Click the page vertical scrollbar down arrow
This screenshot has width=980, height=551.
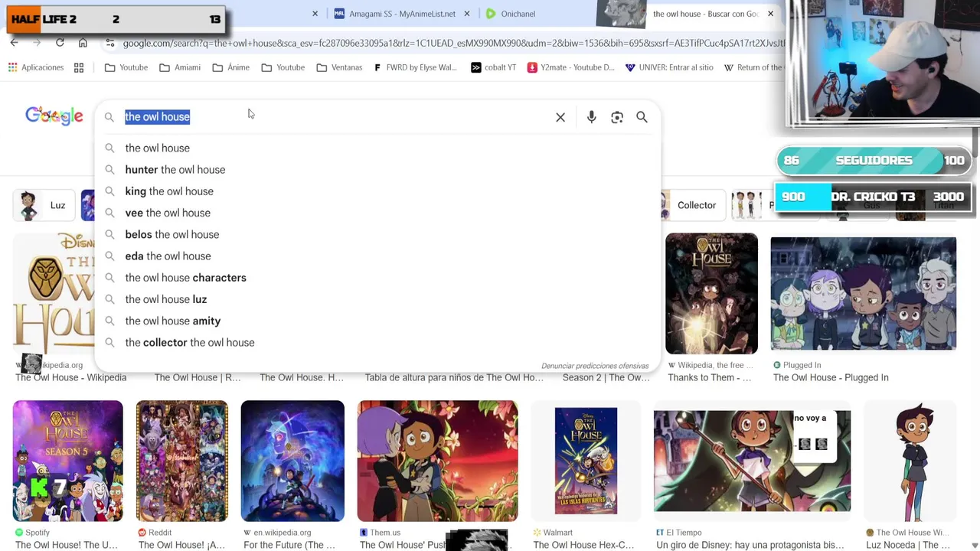pyautogui.click(x=975, y=545)
